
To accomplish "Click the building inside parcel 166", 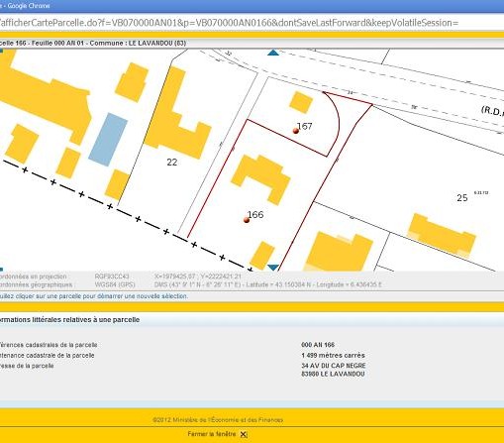I will coord(260,179).
